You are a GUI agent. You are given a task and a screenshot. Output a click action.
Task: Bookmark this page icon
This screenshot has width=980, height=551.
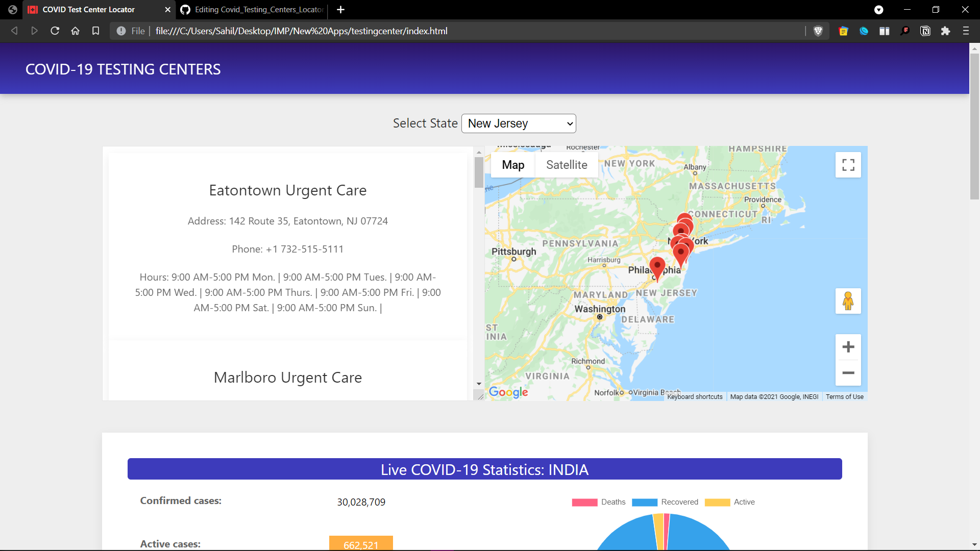point(95,31)
